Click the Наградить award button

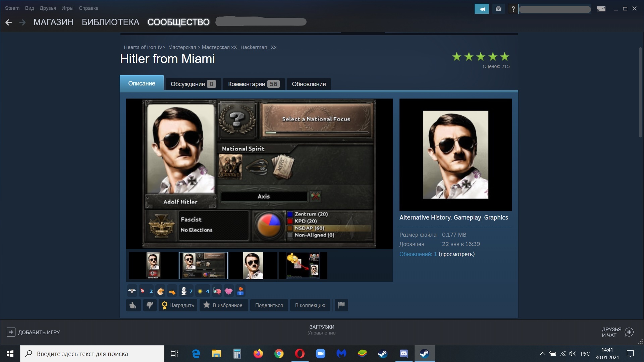point(178,305)
